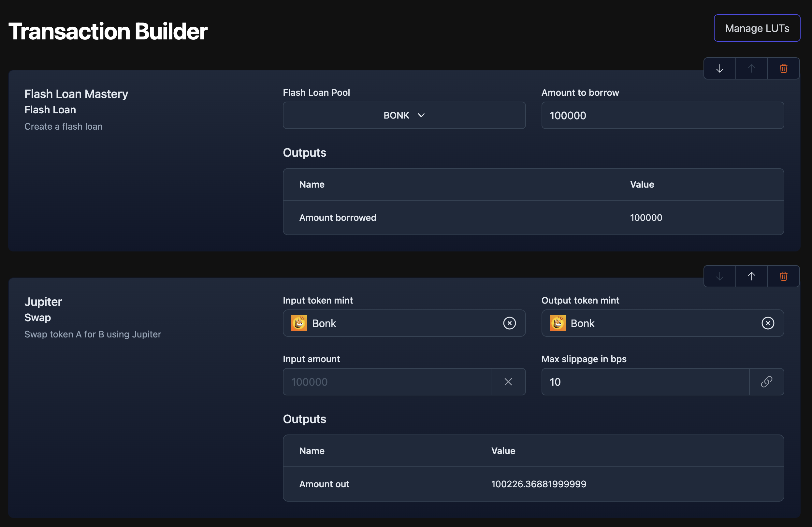Viewport: 812px width, 527px height.
Task: Delete the Flash Loan instruction block
Action: 783,68
